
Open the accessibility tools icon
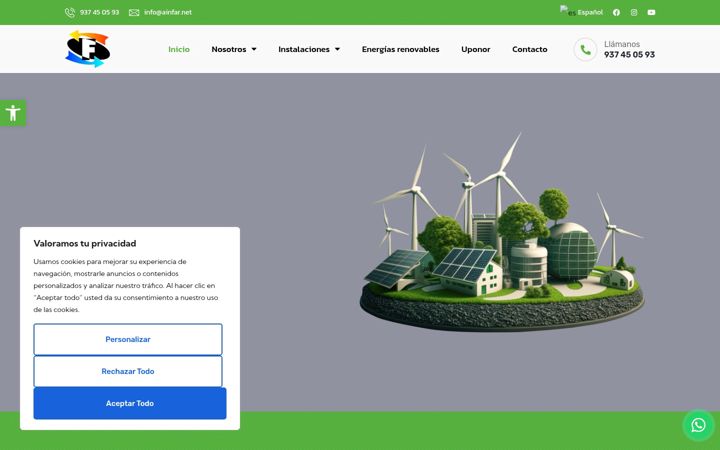tap(13, 113)
